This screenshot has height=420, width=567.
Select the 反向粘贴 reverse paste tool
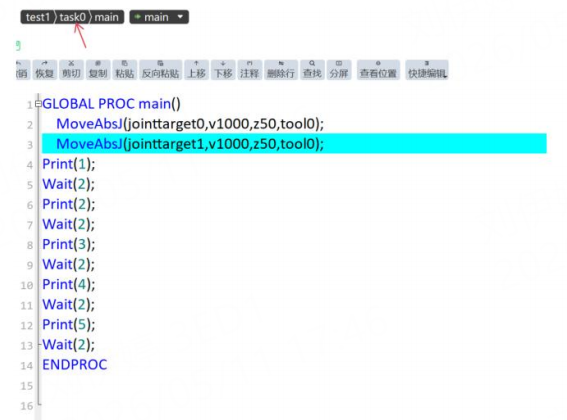(x=161, y=70)
